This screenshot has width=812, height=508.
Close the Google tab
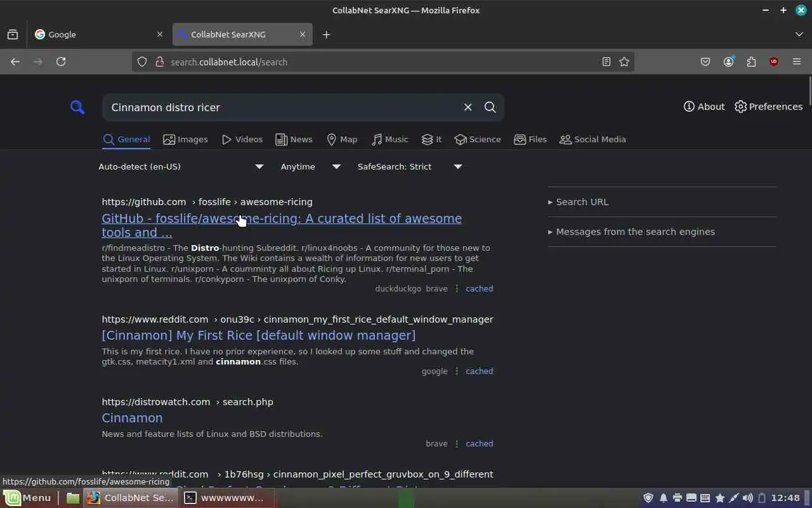[160, 34]
